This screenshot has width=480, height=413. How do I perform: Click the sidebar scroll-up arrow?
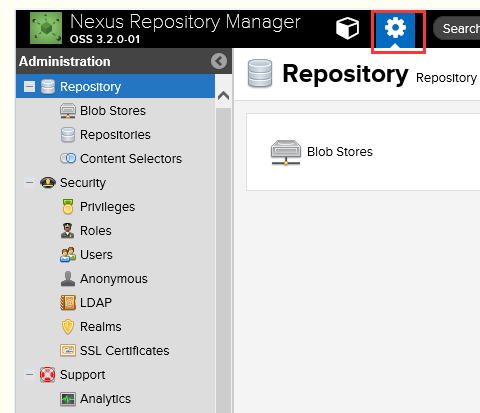223,96
